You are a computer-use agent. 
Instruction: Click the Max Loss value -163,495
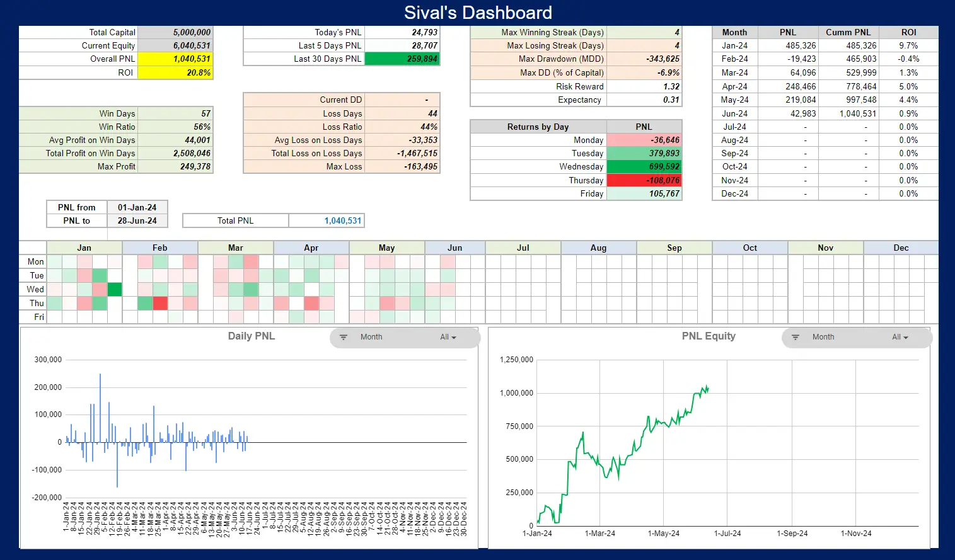[x=402, y=166]
